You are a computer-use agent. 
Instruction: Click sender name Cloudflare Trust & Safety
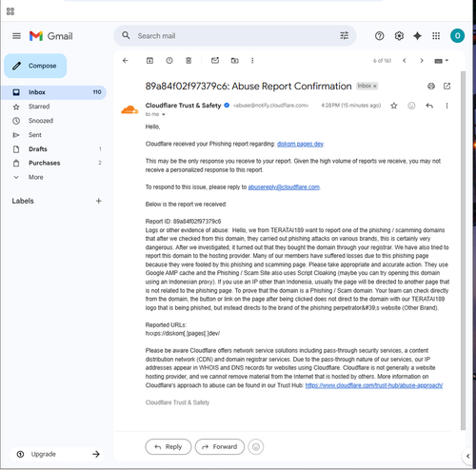click(183, 106)
